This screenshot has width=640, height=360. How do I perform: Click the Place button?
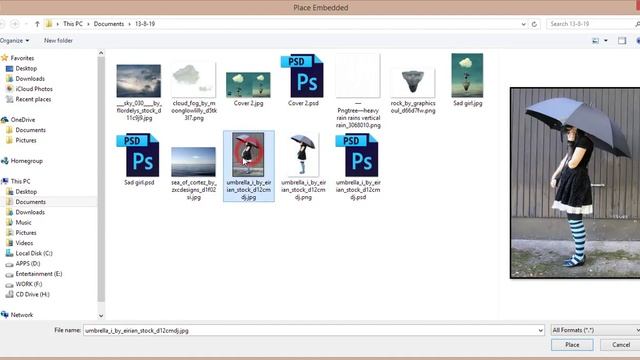point(572,345)
